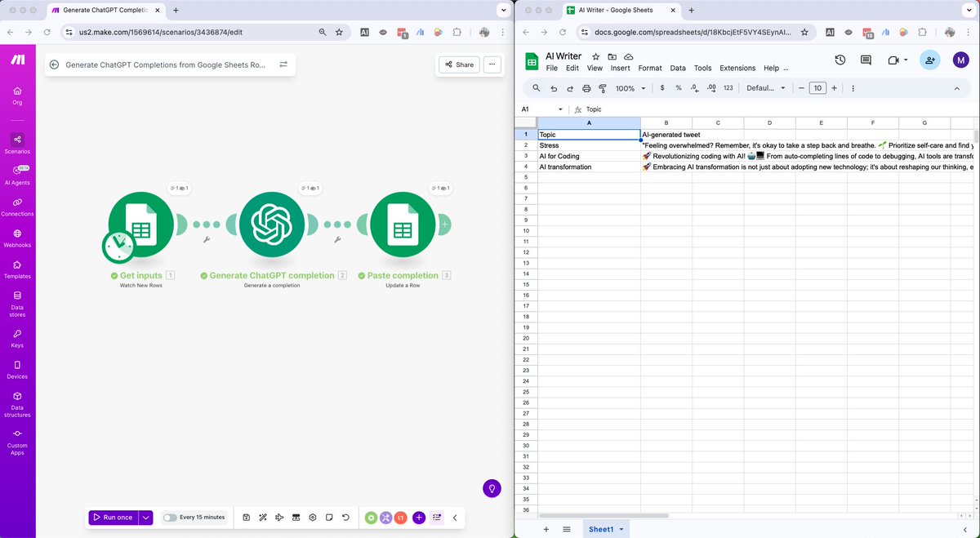Open Webhooks from the Make sidebar
The height and width of the screenshot is (538, 980).
[17, 237]
